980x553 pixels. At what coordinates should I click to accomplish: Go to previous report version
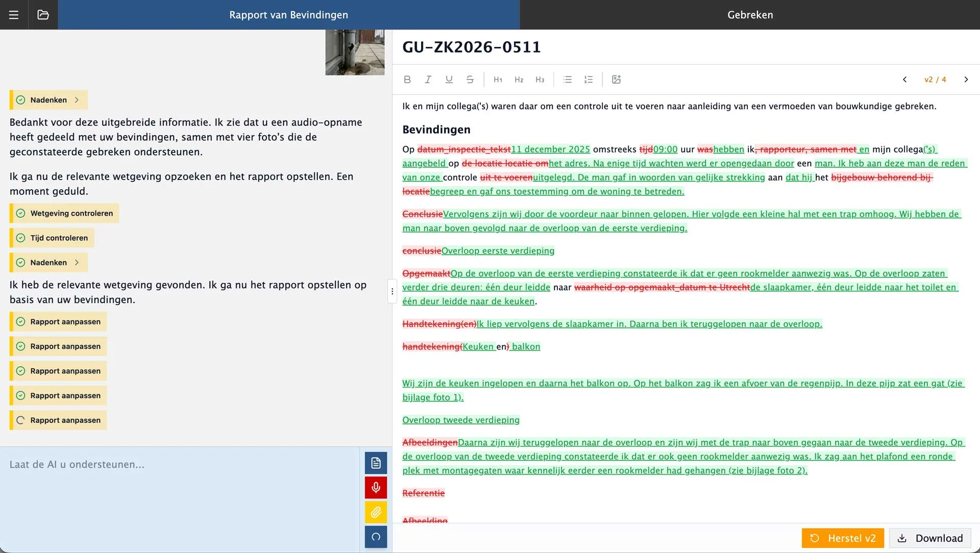point(904,80)
